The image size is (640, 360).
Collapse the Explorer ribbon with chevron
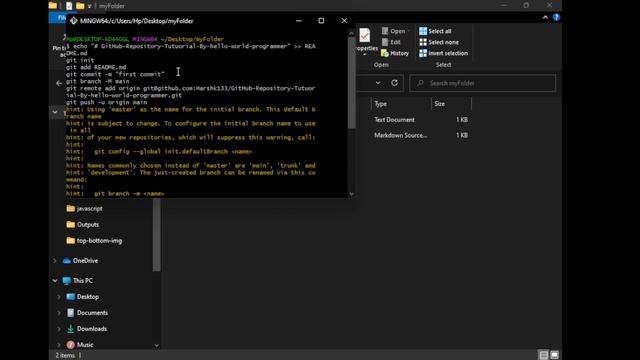[x=545, y=18]
